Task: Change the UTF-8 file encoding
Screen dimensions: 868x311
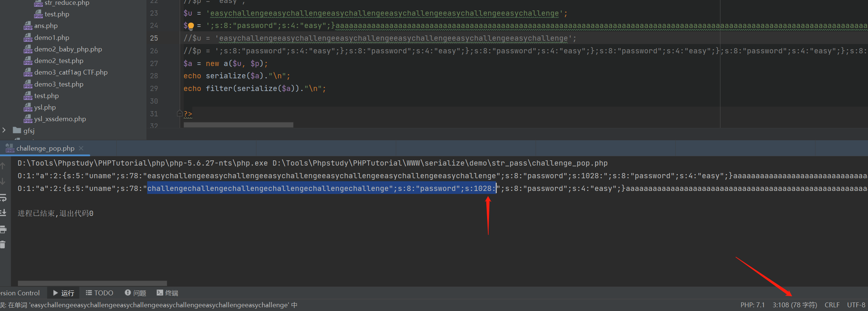Action: tap(856, 305)
